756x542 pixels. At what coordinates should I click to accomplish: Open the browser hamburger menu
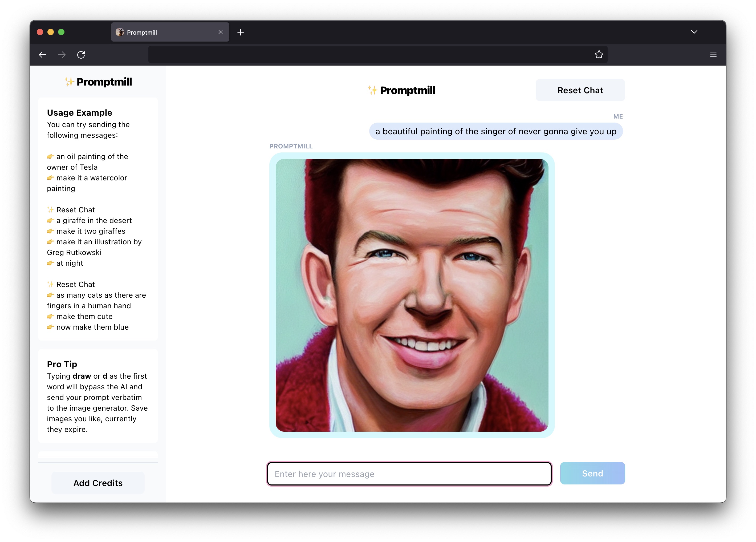(x=713, y=54)
